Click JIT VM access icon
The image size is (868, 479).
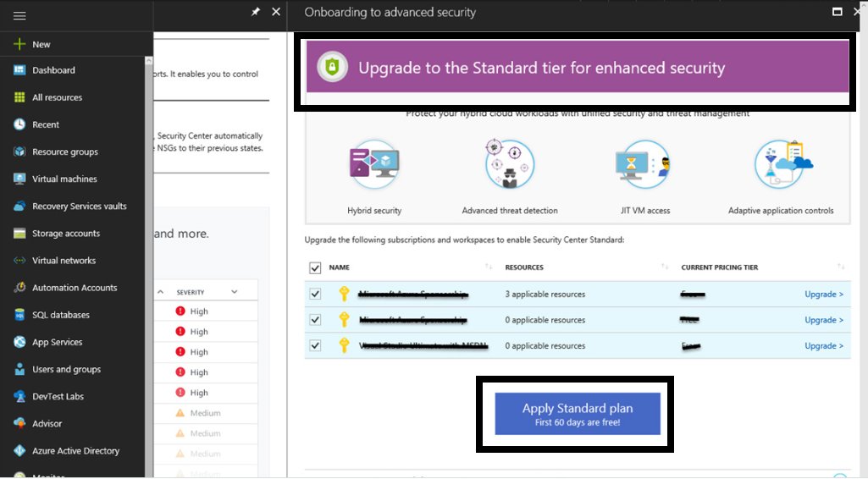(644, 163)
